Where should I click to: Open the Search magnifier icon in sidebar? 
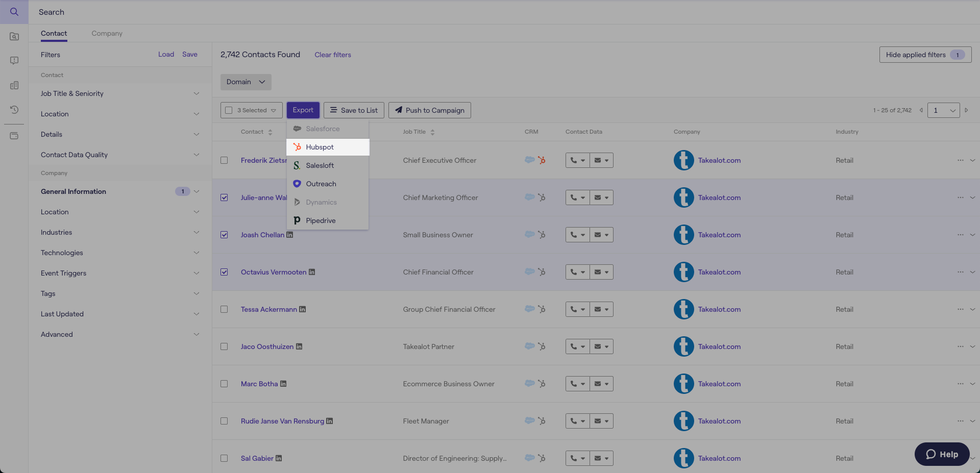pos(14,12)
